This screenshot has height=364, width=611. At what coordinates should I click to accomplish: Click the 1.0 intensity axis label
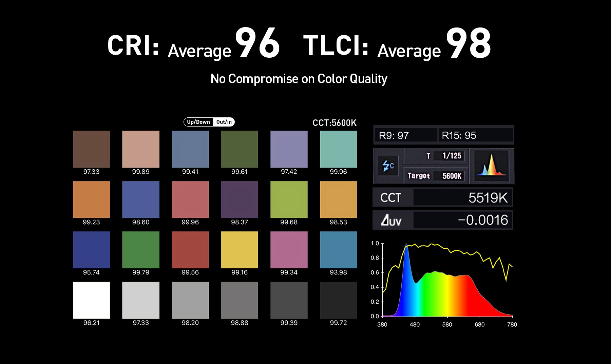point(375,243)
